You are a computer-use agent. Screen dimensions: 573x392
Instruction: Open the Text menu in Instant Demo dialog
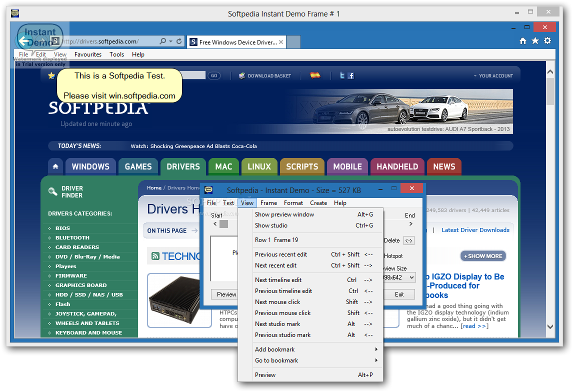pos(228,203)
